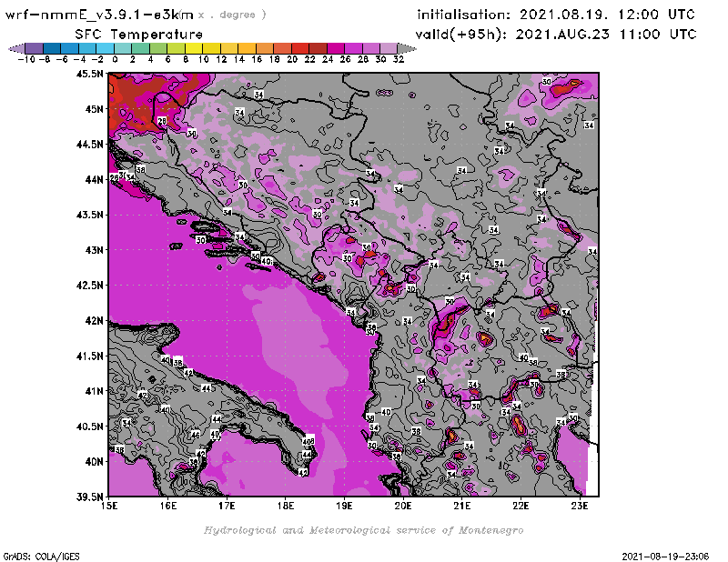Pick the legend swatch between -4 and -2

coord(87,48)
